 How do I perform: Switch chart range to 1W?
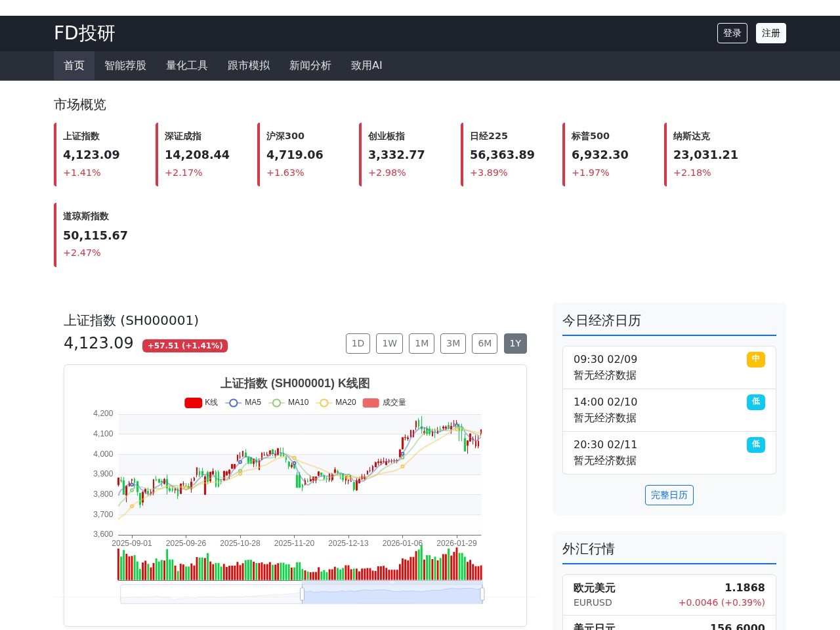coord(390,343)
